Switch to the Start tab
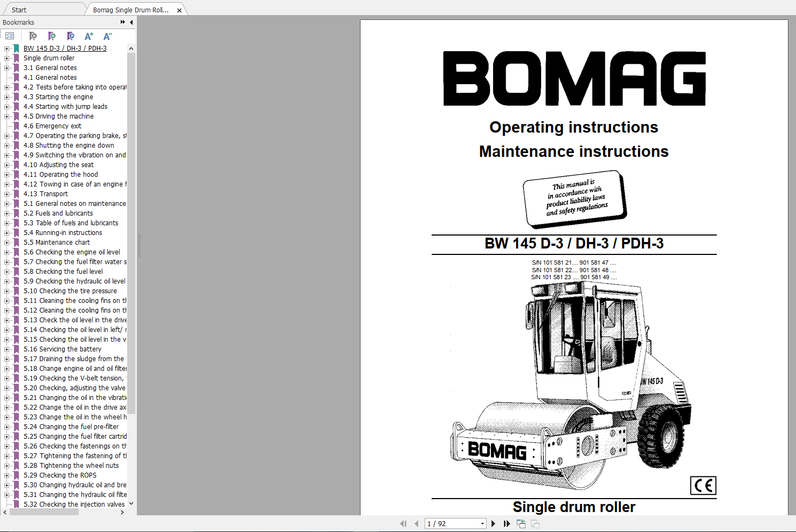The image size is (796, 532). point(19,10)
